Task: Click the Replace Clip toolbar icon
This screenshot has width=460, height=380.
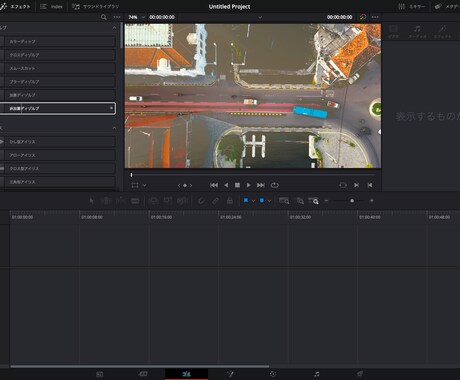Action: (182, 201)
